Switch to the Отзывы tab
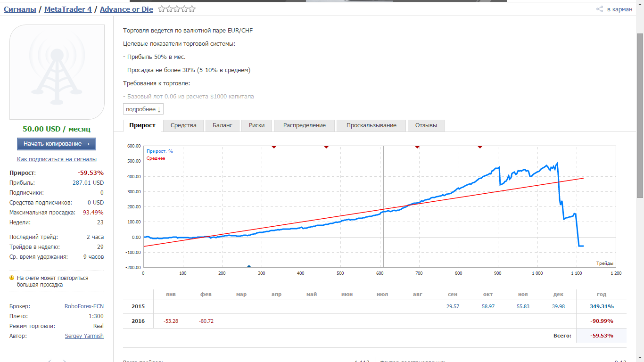Image resolution: width=644 pixels, height=362 pixels. pos(426,125)
